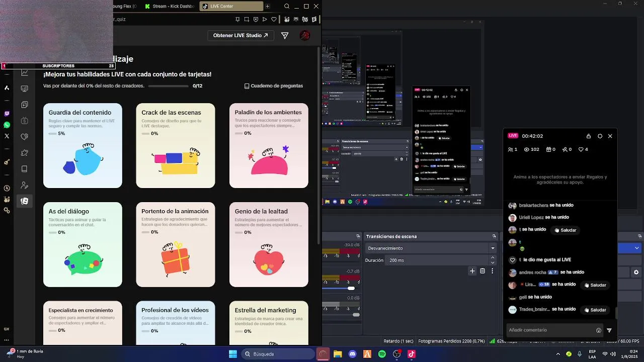Click the paper plane icon beside Obtener LIVE Studio
The width and height of the screenshot is (644, 362).
[x=285, y=35]
